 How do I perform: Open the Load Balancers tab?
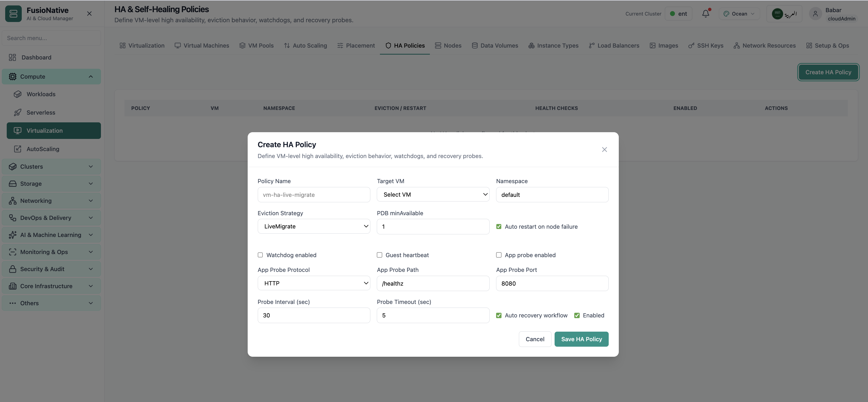click(614, 46)
